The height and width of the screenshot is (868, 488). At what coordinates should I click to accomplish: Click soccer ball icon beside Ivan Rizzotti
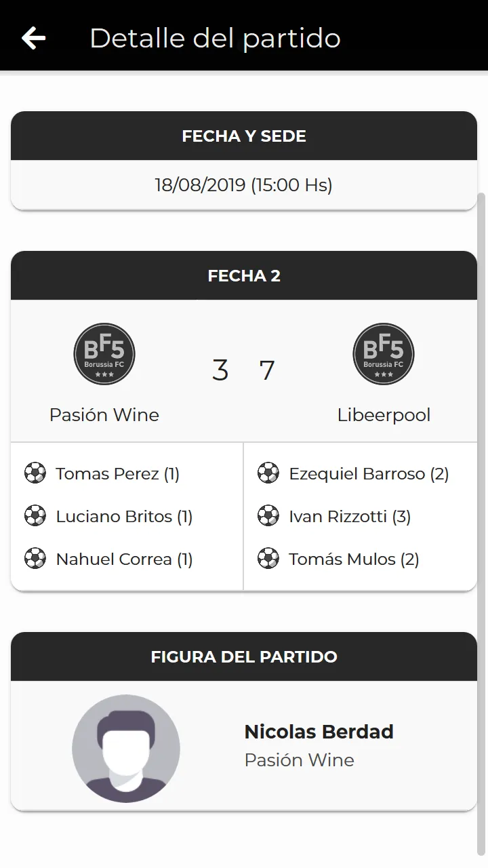click(268, 515)
